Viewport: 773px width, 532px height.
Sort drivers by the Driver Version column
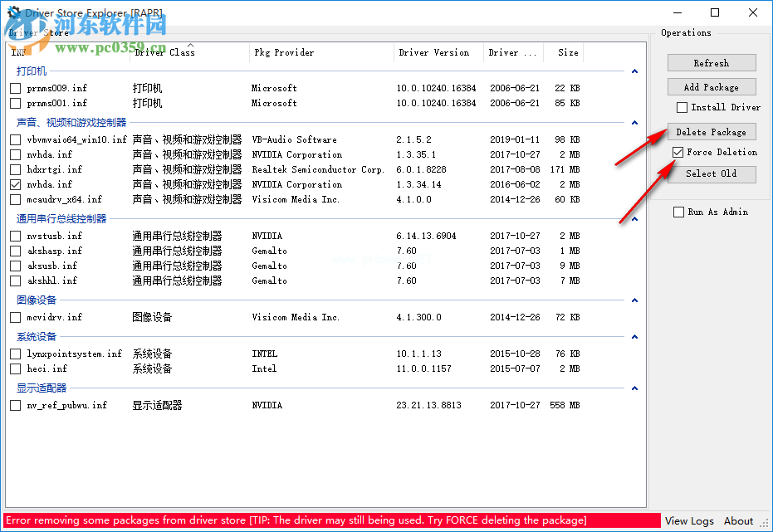pos(435,52)
